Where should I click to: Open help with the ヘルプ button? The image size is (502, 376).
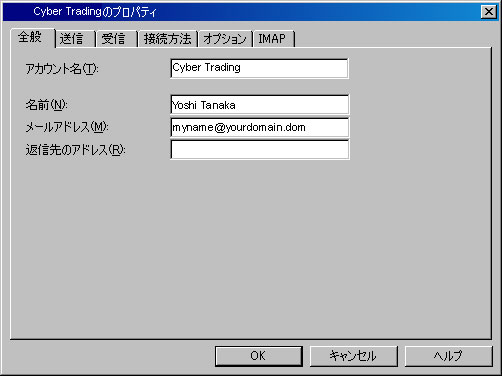448,356
